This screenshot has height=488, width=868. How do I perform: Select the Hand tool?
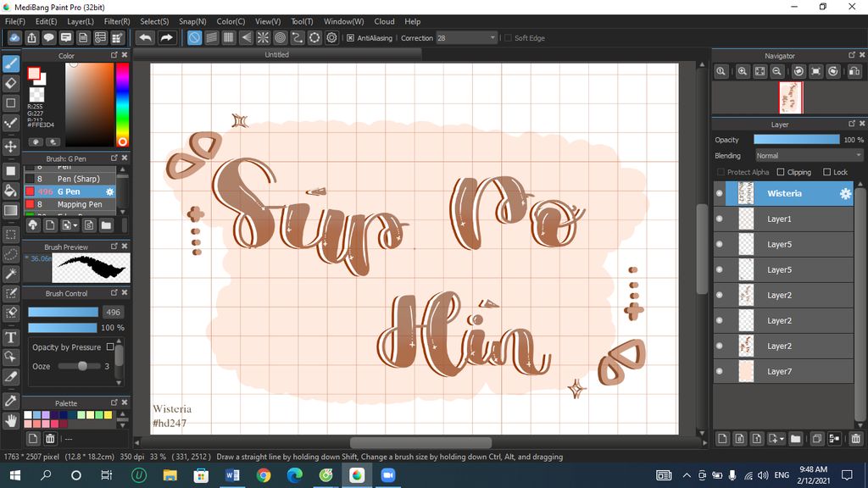(10, 421)
